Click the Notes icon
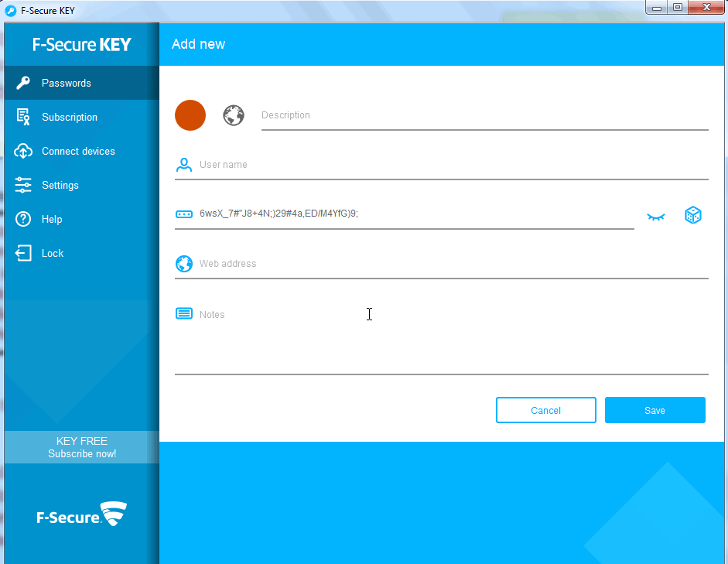 184,313
